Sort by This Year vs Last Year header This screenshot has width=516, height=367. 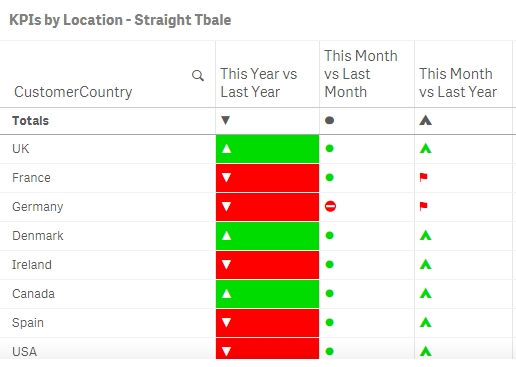259,83
